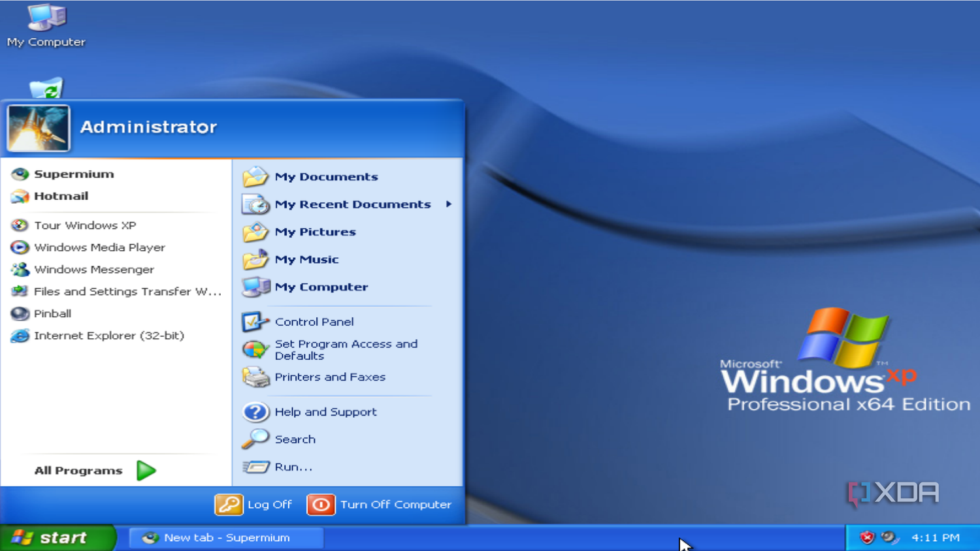Click the Log Off button
This screenshot has width=980, height=551.
pyautogui.click(x=253, y=505)
